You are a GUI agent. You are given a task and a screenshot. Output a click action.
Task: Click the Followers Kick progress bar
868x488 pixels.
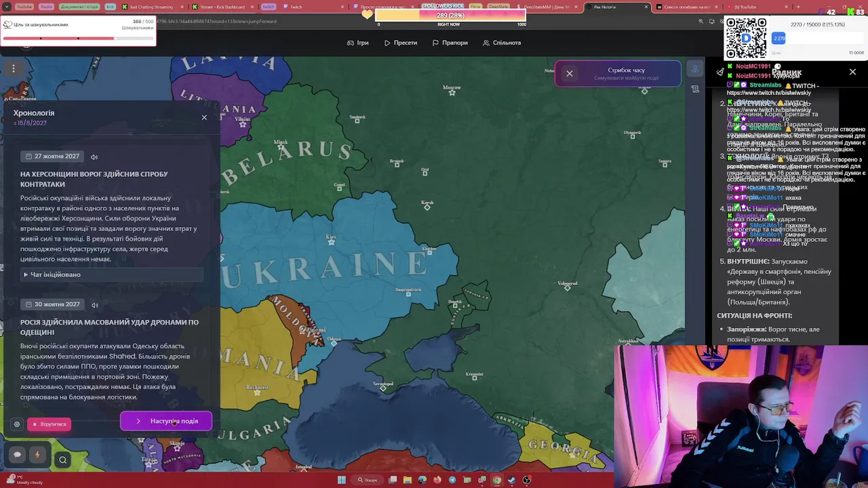[x=450, y=15]
